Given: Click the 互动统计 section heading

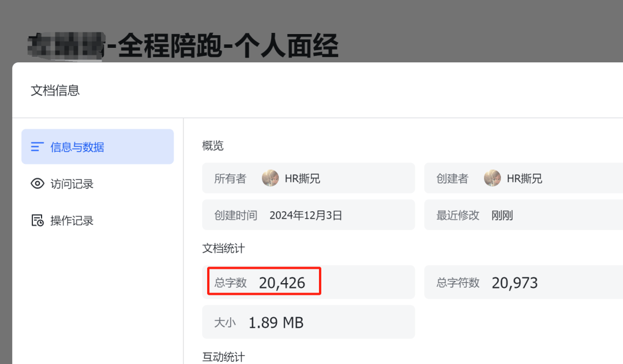Looking at the screenshot, I should click(224, 357).
